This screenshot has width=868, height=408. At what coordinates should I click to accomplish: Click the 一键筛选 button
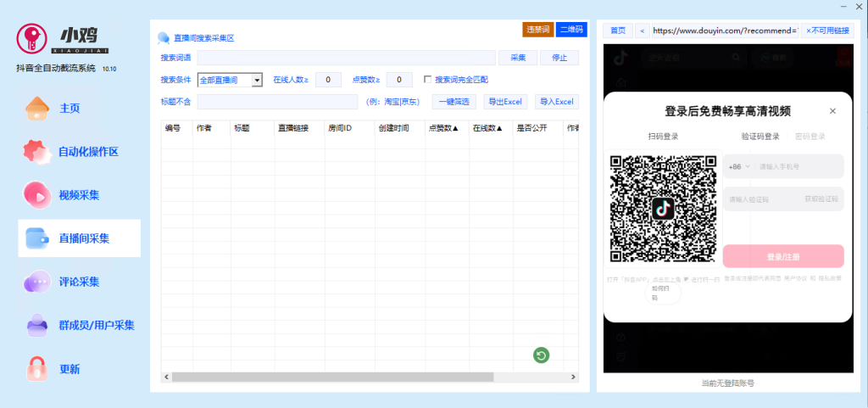pos(454,102)
